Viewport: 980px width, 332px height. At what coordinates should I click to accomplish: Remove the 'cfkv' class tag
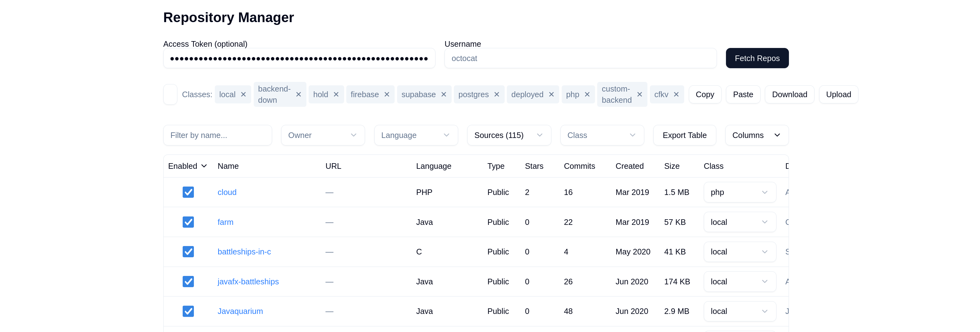click(676, 94)
